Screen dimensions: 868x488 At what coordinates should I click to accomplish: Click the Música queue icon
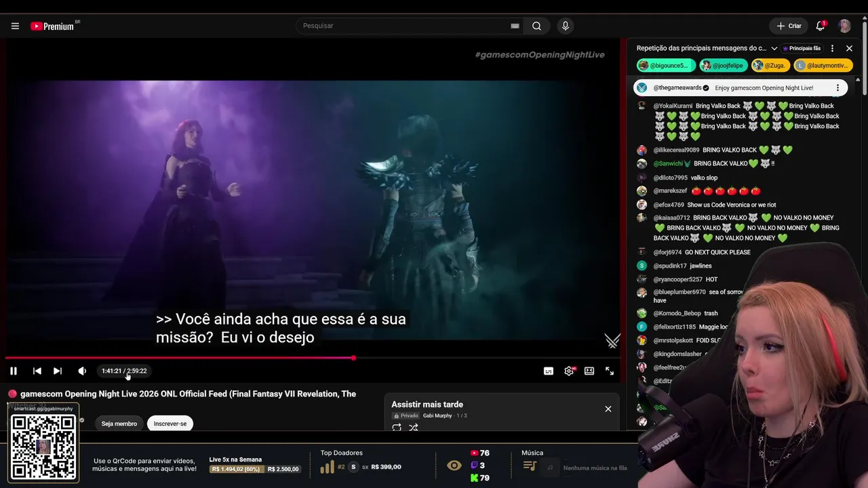530,466
